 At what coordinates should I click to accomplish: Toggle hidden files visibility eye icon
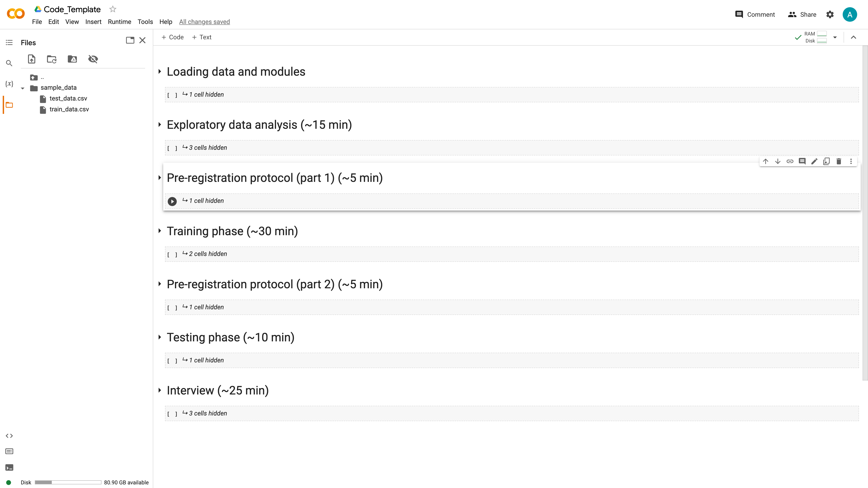point(93,59)
